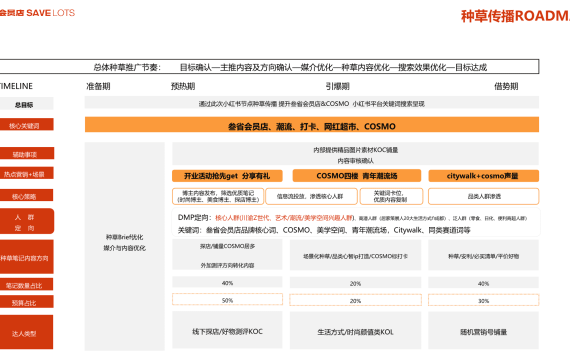Viewport: 570px width, 360px height.
Task: Select the '借势期' phase label
Action: click(x=506, y=86)
